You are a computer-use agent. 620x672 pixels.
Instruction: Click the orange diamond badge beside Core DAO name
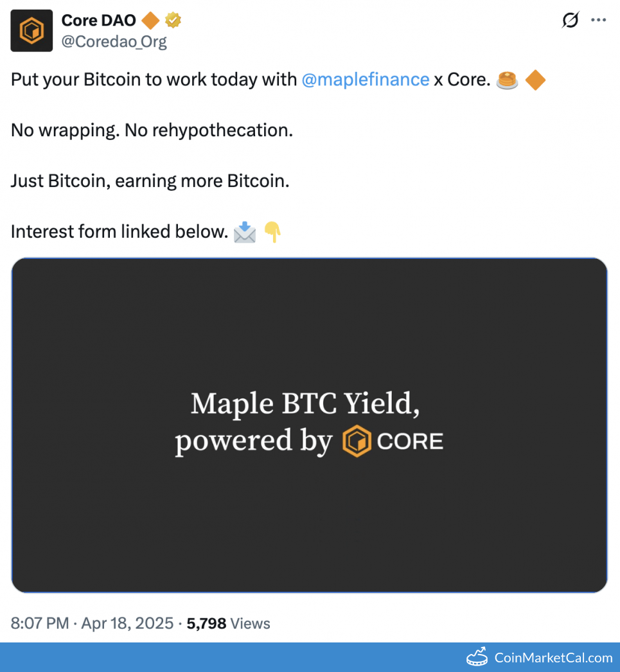(150, 21)
